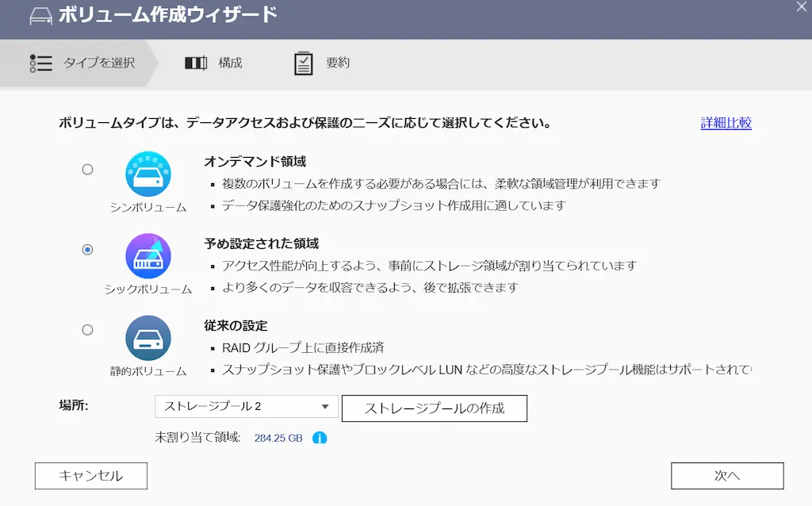
Task: Click the drive icon beside the wizard title
Action: click(41, 16)
